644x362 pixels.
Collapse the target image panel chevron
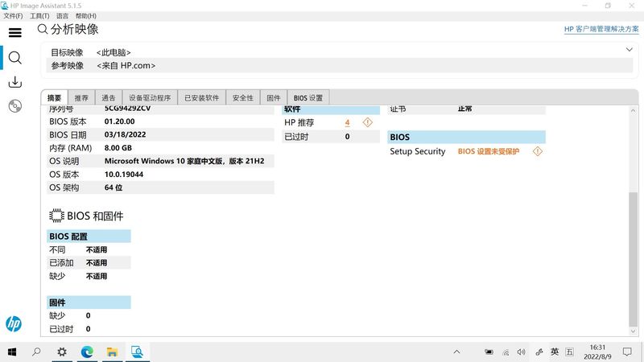629,50
